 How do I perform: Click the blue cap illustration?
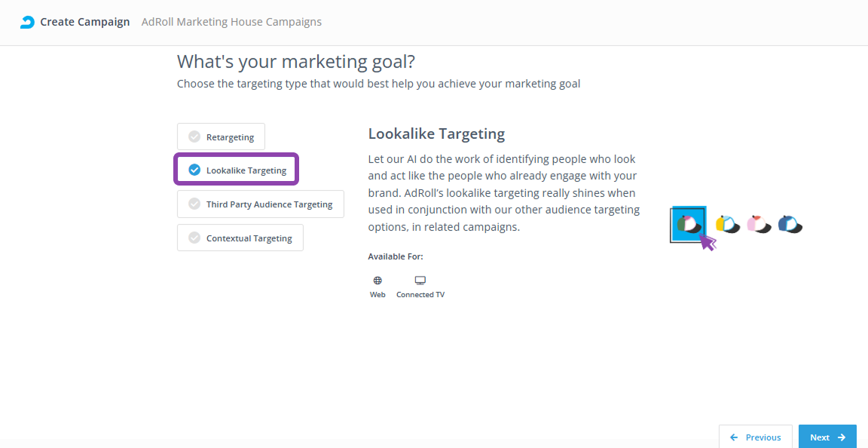[x=790, y=224]
